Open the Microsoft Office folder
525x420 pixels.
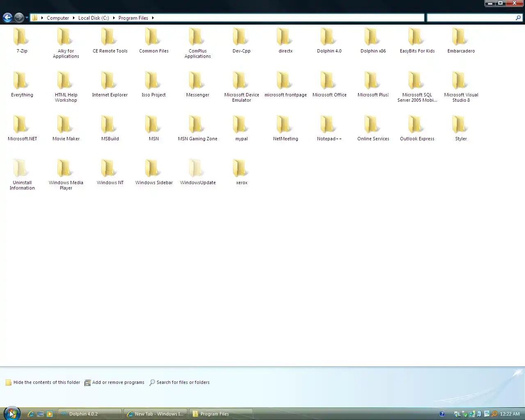pos(329,84)
